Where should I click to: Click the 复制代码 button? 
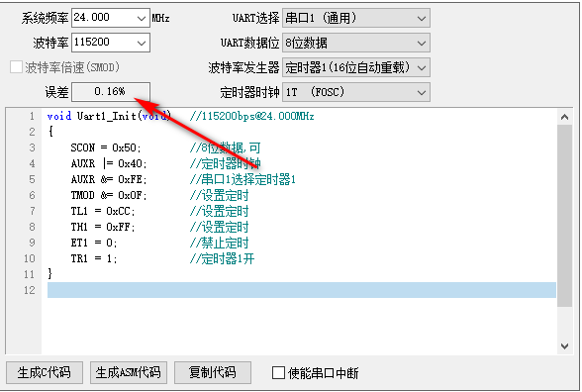pyautogui.click(x=212, y=372)
